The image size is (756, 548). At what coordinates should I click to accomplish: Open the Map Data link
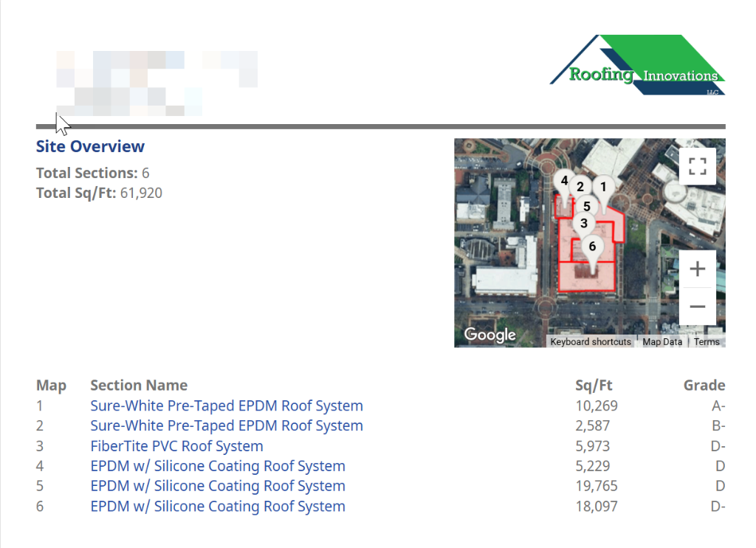coord(662,341)
